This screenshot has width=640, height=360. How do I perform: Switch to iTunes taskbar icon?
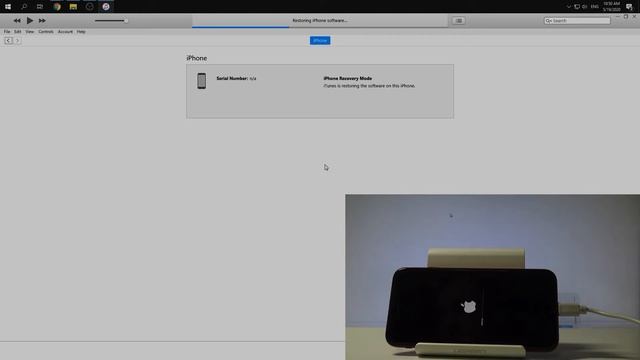[x=106, y=7]
